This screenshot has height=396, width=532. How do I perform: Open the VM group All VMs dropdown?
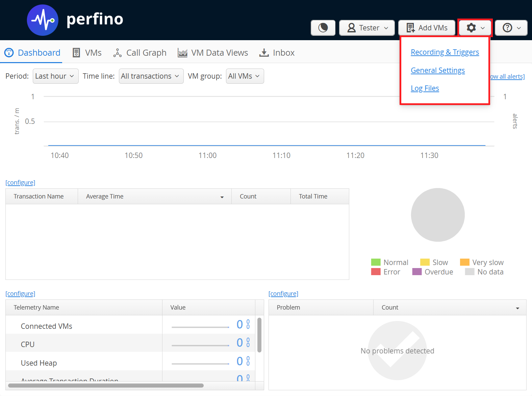[245, 76]
